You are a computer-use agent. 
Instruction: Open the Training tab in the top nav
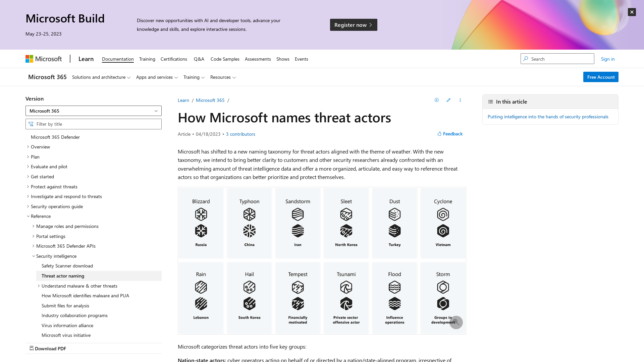coord(147,59)
